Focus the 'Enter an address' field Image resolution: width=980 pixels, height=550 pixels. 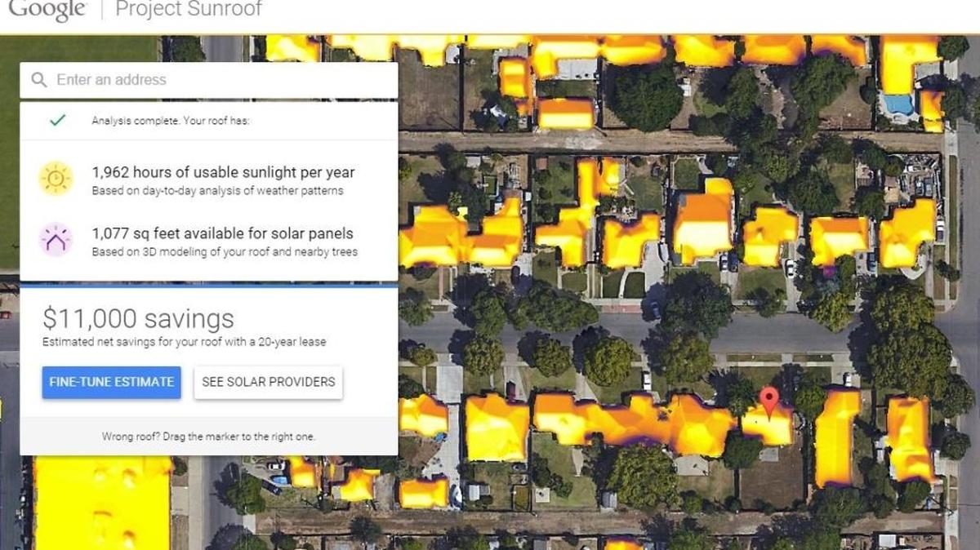click(x=208, y=80)
